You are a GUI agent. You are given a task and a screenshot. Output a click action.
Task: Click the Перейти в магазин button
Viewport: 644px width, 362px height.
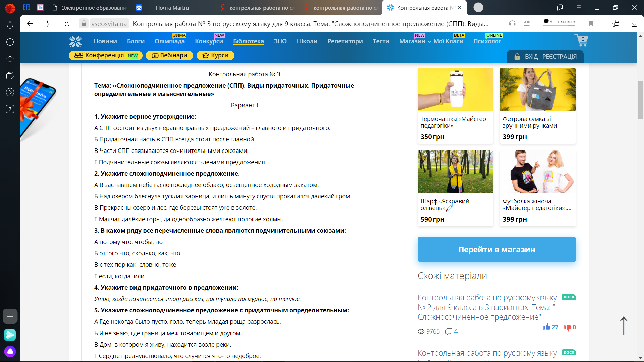coord(496,249)
